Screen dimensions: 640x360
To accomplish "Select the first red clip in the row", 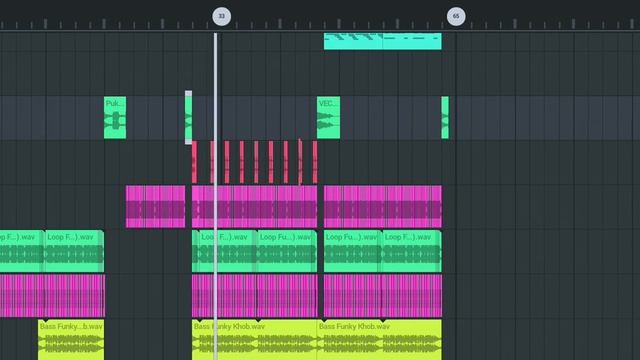I will (x=194, y=162).
